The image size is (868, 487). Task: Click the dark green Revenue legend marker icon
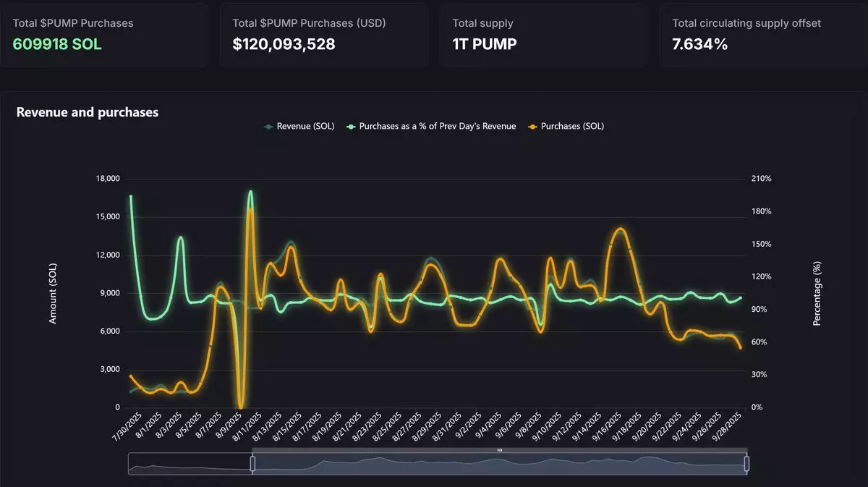click(x=269, y=126)
